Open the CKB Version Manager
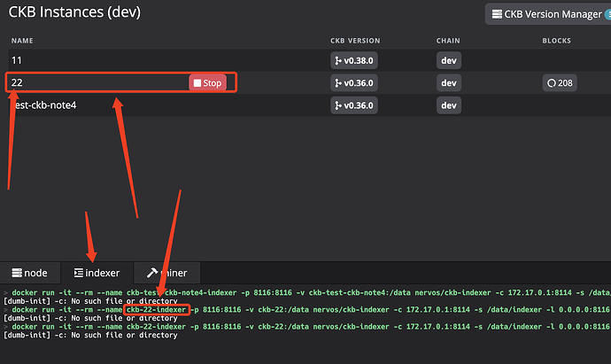The height and width of the screenshot is (364, 611). (x=548, y=14)
